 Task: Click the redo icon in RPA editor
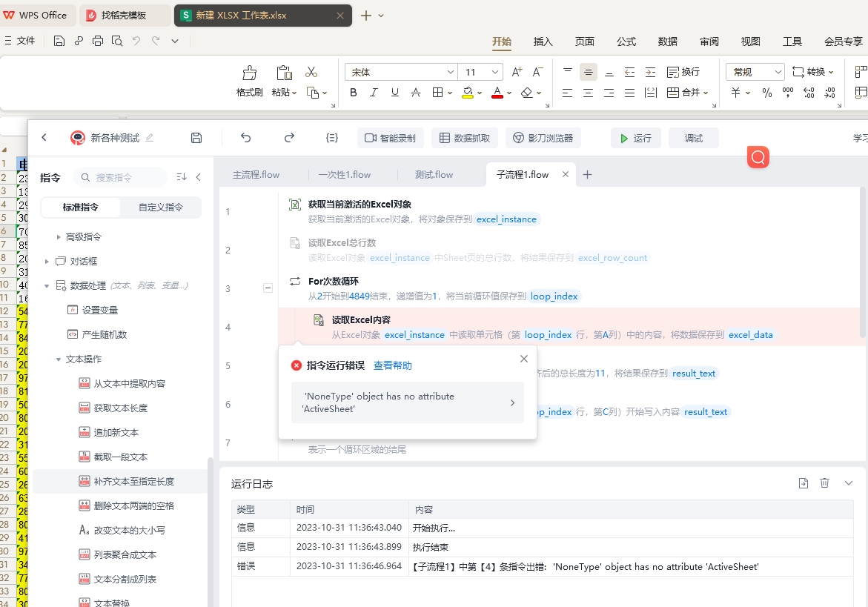(x=289, y=138)
